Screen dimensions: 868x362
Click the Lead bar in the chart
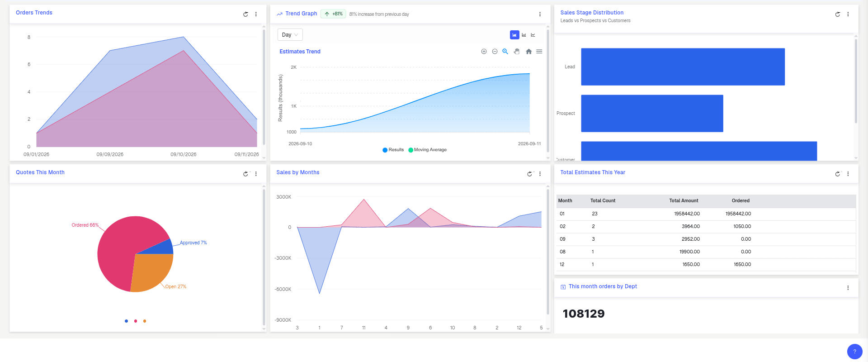683,67
